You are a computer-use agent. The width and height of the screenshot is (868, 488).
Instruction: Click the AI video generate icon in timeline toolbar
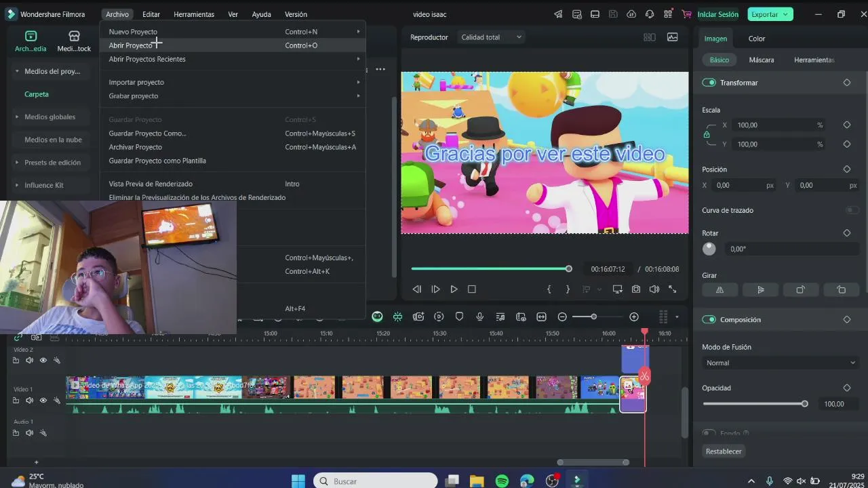[418, 317]
